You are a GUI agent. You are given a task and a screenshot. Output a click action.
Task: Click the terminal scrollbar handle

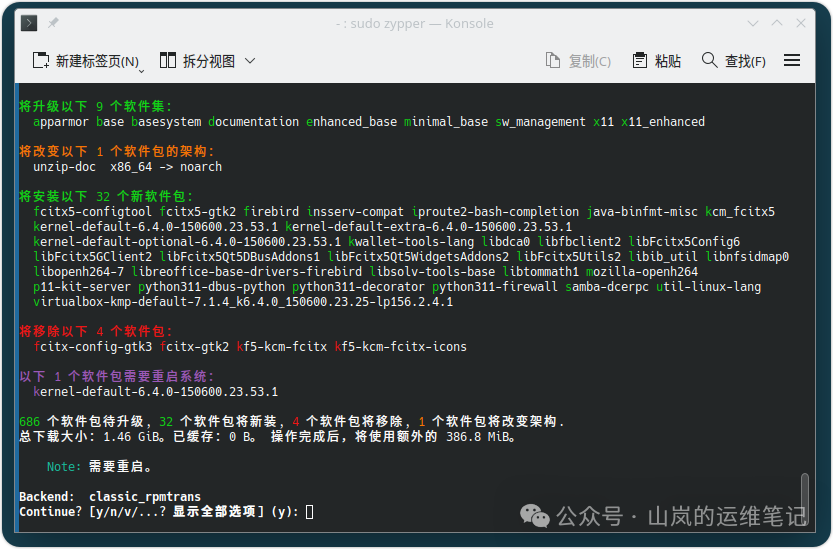pyautogui.click(x=804, y=493)
